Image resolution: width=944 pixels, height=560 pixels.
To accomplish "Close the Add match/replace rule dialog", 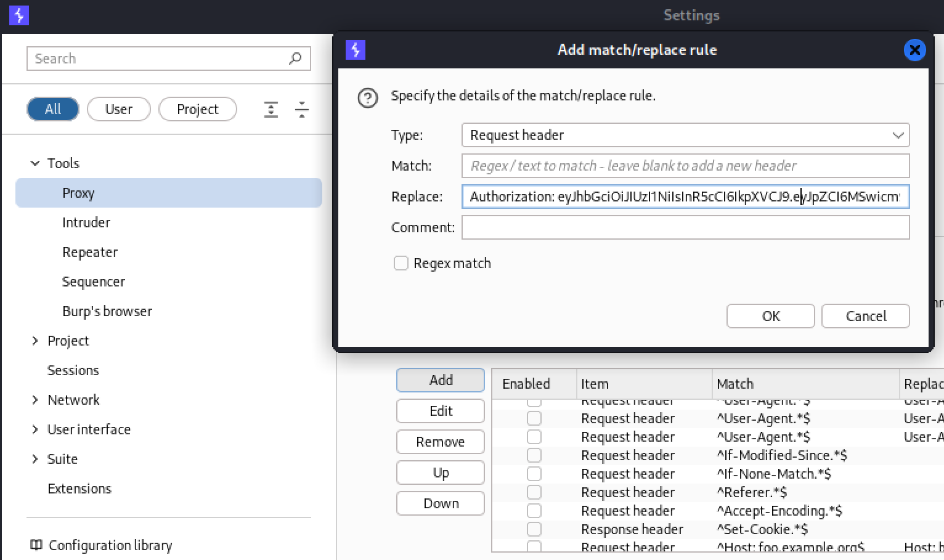I will pos(914,50).
